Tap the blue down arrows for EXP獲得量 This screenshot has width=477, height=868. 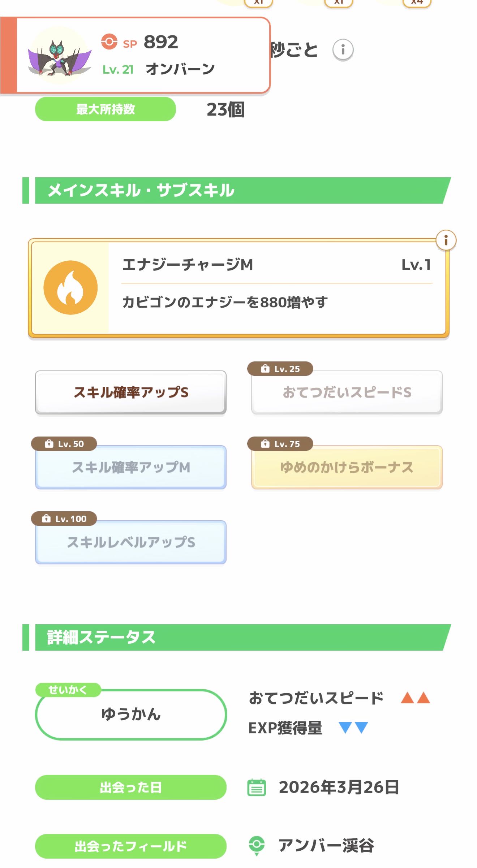click(x=353, y=728)
